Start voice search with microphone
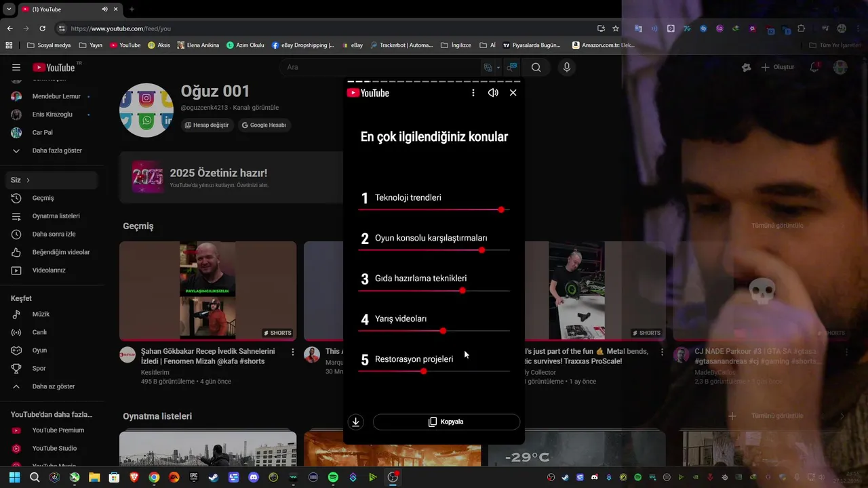This screenshot has height=488, width=868. pyautogui.click(x=567, y=67)
